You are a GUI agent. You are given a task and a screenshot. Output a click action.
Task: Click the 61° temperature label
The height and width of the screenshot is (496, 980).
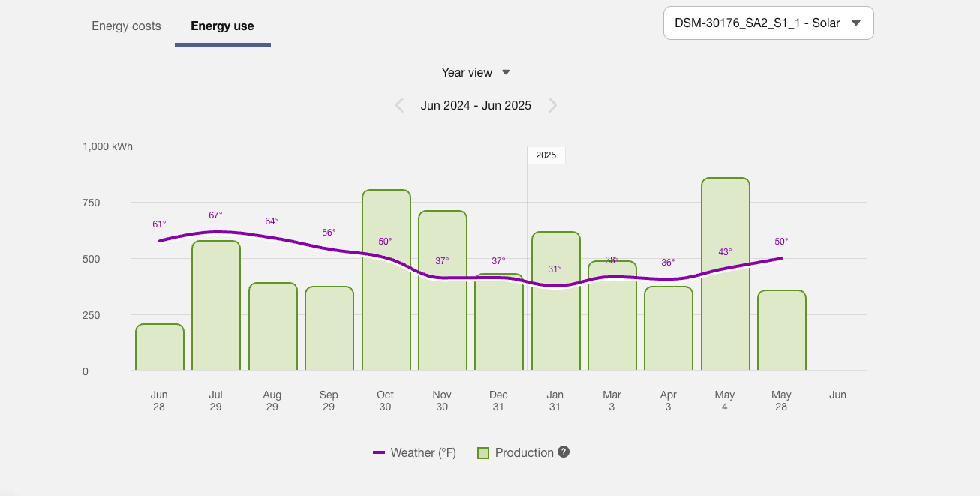159,223
